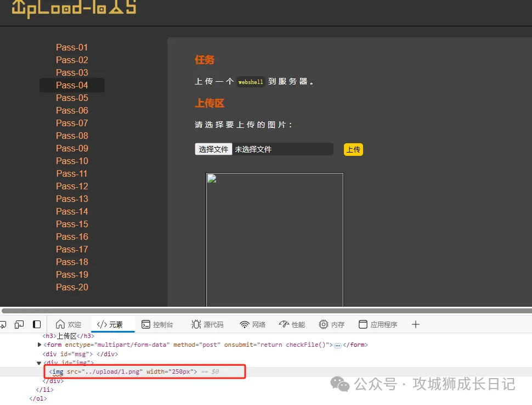Image resolution: width=532 pixels, height=405 pixels.
Task: Select Pass-04 in the sidebar
Action: click(72, 85)
